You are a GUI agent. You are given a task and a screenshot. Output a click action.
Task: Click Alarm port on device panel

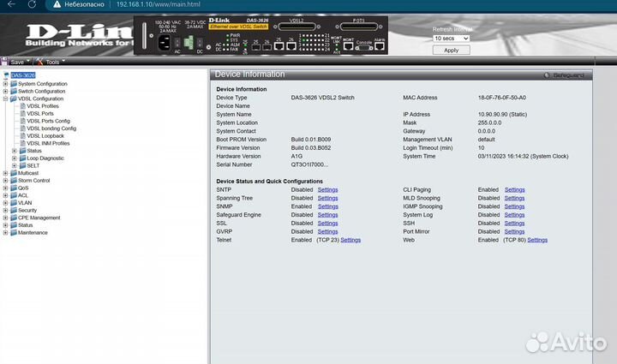click(x=380, y=45)
